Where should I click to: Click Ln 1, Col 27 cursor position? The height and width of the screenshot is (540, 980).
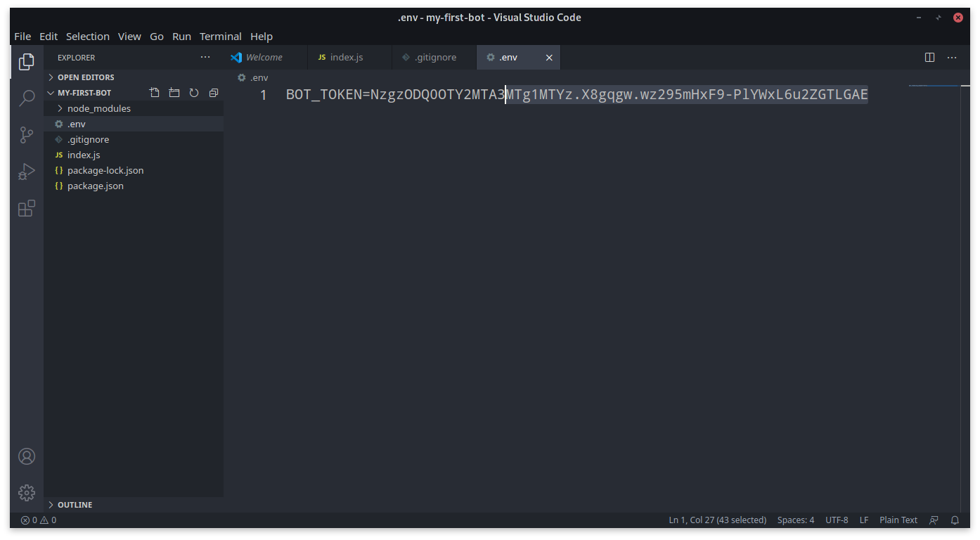coord(717,520)
